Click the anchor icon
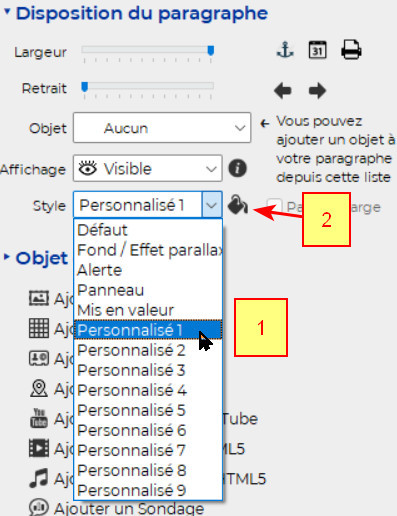 [x=285, y=50]
